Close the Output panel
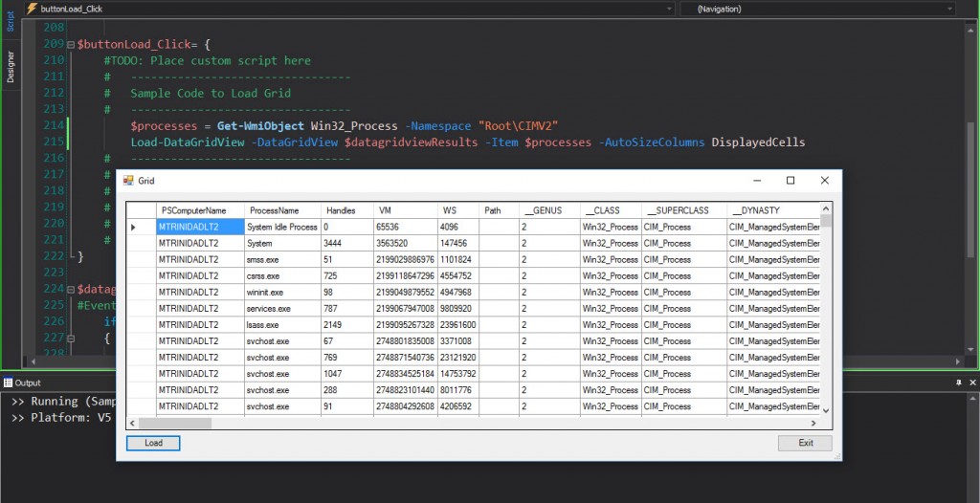 (x=972, y=383)
